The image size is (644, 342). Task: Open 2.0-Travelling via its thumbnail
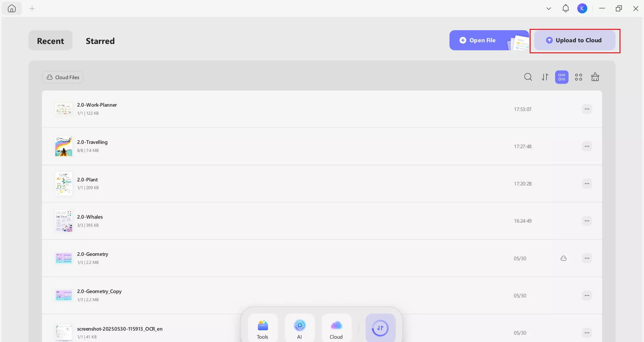click(63, 146)
